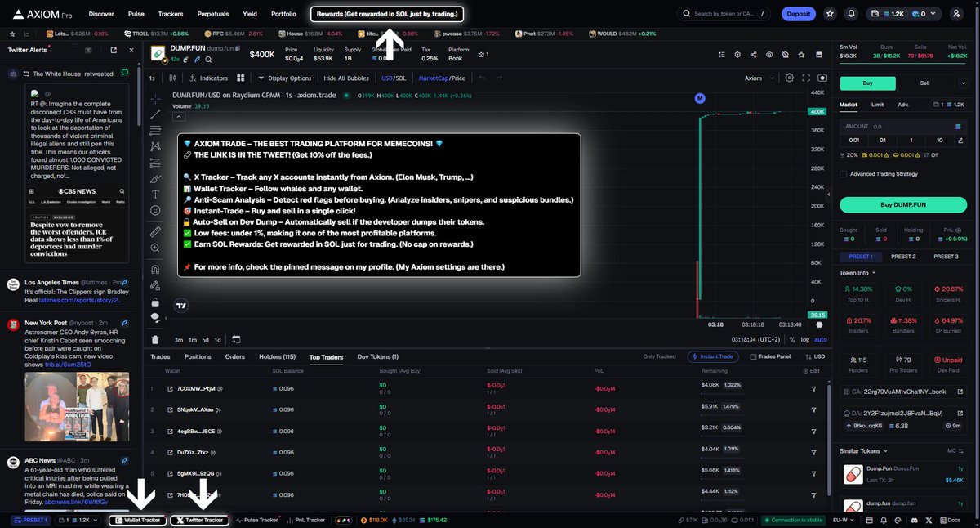
Task: Toggle the magnet snapping tool
Action: pyautogui.click(x=155, y=269)
